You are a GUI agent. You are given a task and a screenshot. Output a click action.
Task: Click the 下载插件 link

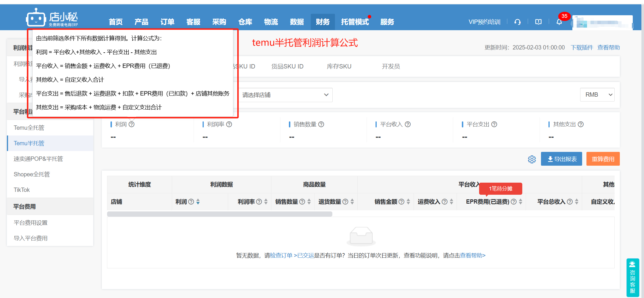click(582, 47)
